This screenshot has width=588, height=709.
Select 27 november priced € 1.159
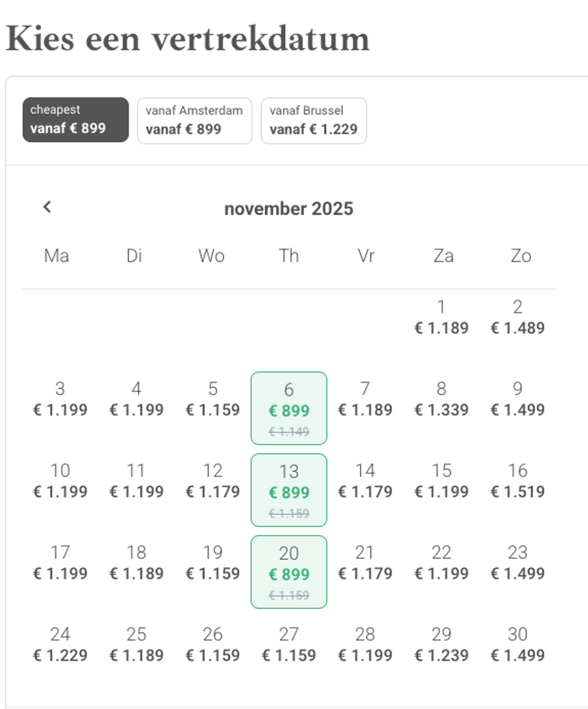click(x=289, y=645)
